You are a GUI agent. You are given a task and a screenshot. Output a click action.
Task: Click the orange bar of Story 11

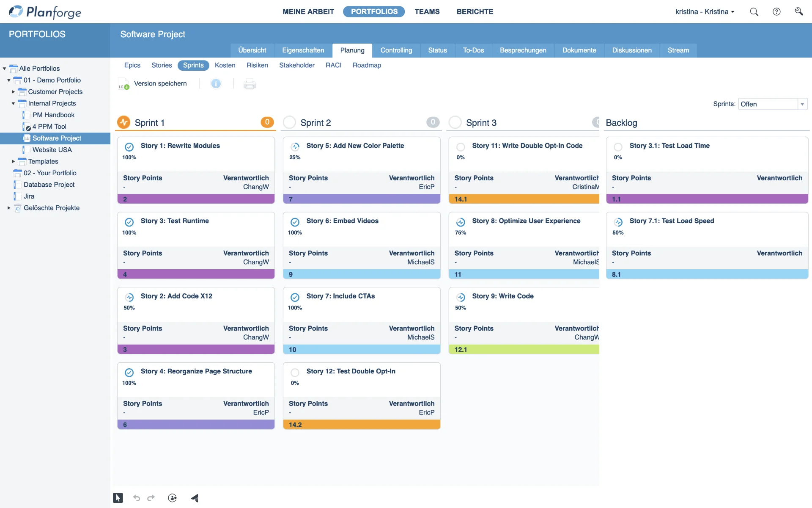pyautogui.click(x=524, y=199)
